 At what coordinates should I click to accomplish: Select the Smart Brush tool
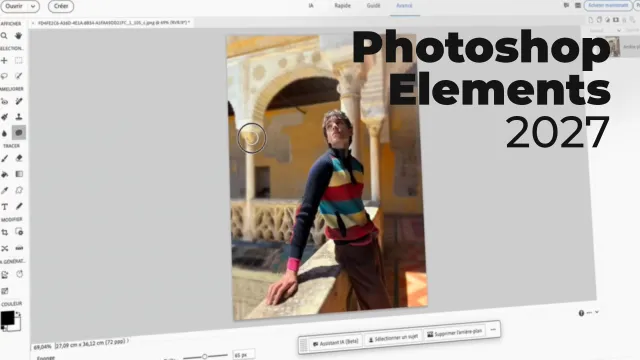point(4,117)
